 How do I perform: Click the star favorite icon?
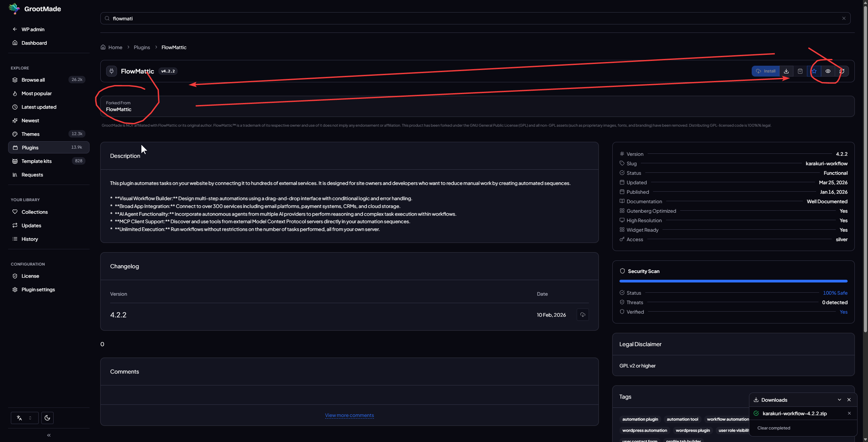click(814, 71)
